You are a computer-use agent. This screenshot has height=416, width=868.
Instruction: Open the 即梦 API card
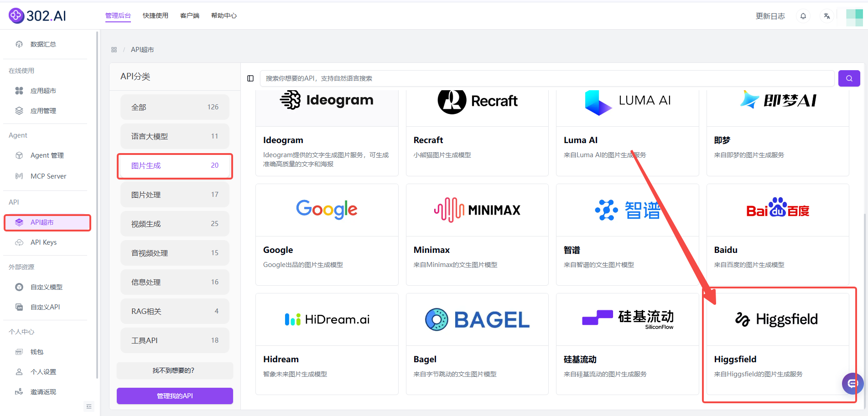pos(778,133)
